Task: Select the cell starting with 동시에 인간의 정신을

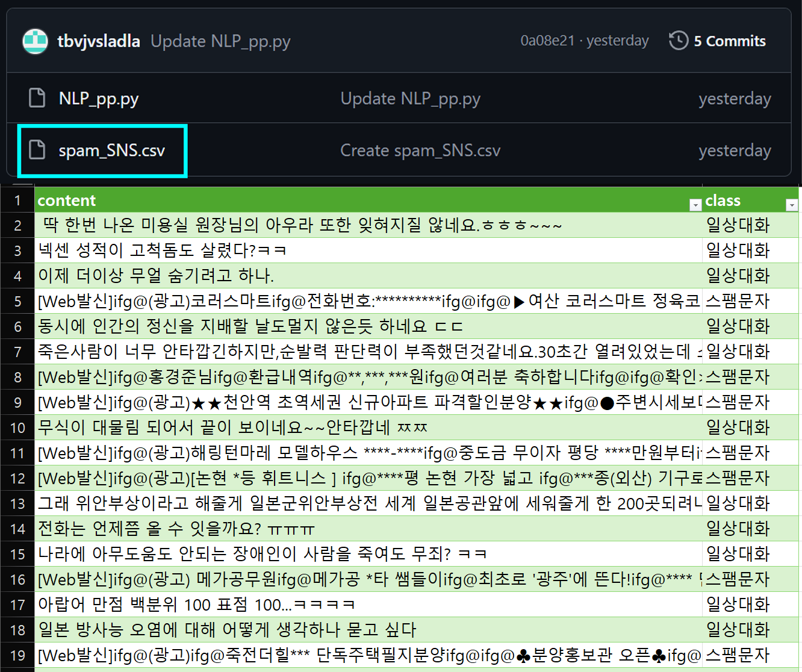Action: (x=368, y=326)
